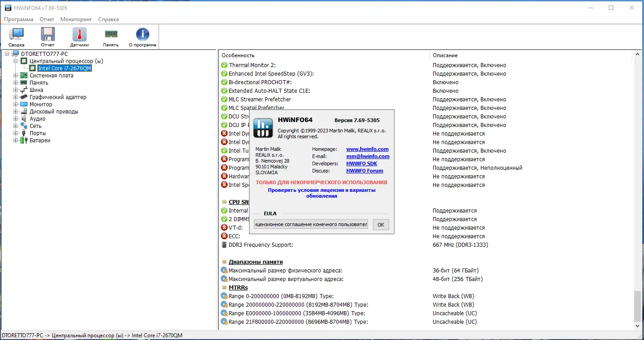Open the Отчет menu in the menu bar
This screenshot has height=340, width=644.
(47, 19)
